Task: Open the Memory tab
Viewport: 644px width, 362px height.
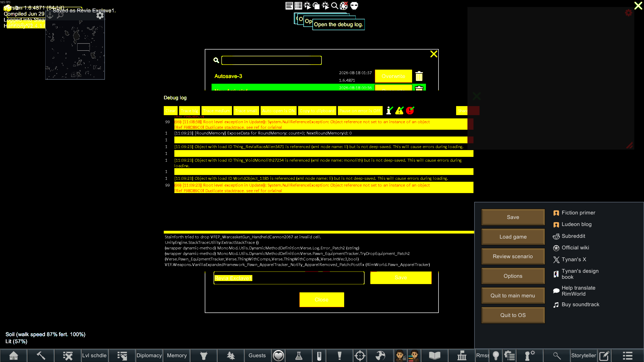Action: click(177, 355)
